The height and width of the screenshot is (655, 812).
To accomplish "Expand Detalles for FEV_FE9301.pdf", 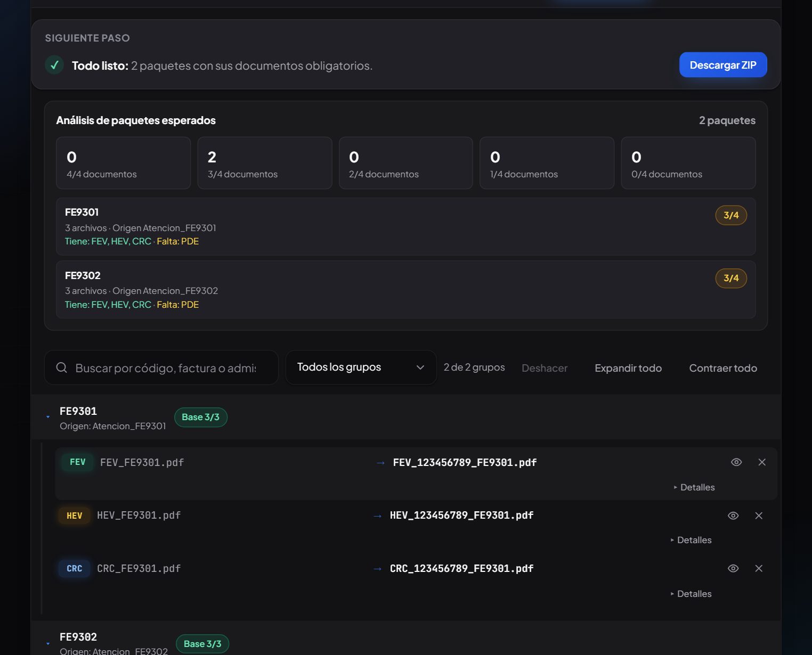I will tap(694, 487).
